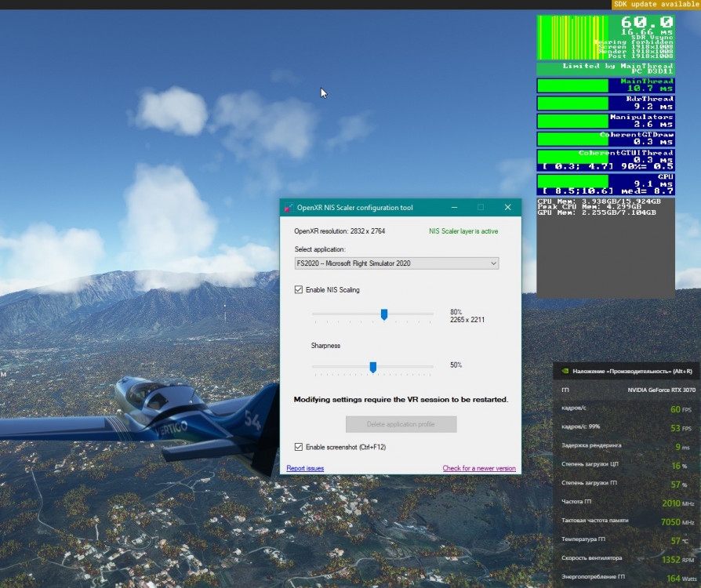Uncheck Enable screenshot (Ctrl+F12)
701x588 pixels.
pos(299,447)
